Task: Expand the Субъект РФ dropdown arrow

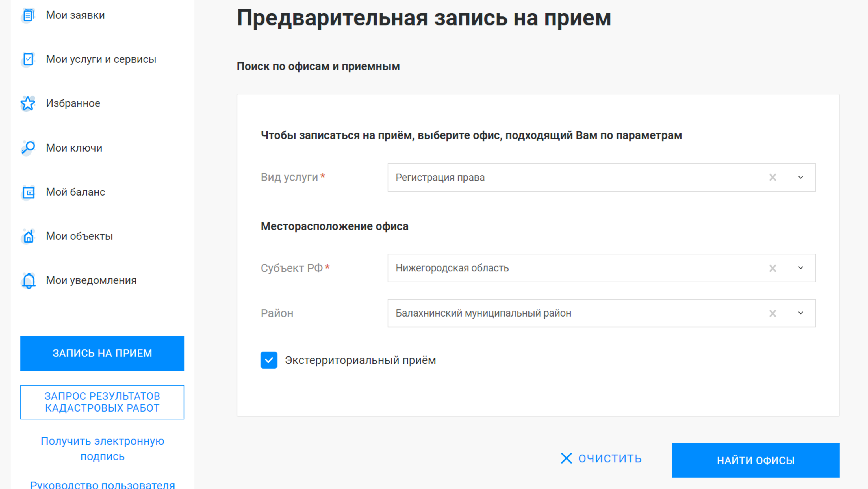Action: [x=801, y=268]
